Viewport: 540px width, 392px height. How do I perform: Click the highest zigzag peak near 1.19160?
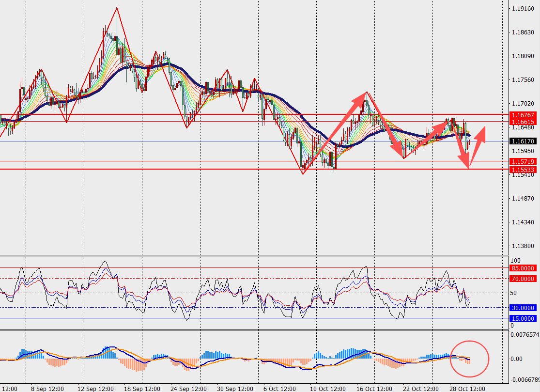[x=117, y=8]
